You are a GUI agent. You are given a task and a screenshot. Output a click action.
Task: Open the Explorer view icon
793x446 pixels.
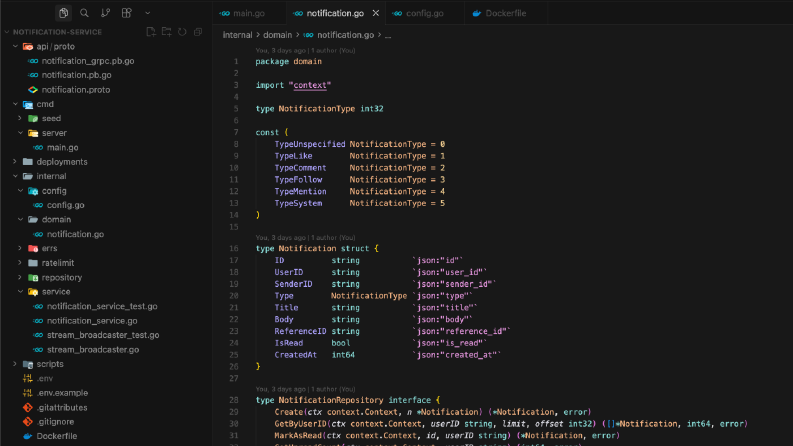[63, 13]
